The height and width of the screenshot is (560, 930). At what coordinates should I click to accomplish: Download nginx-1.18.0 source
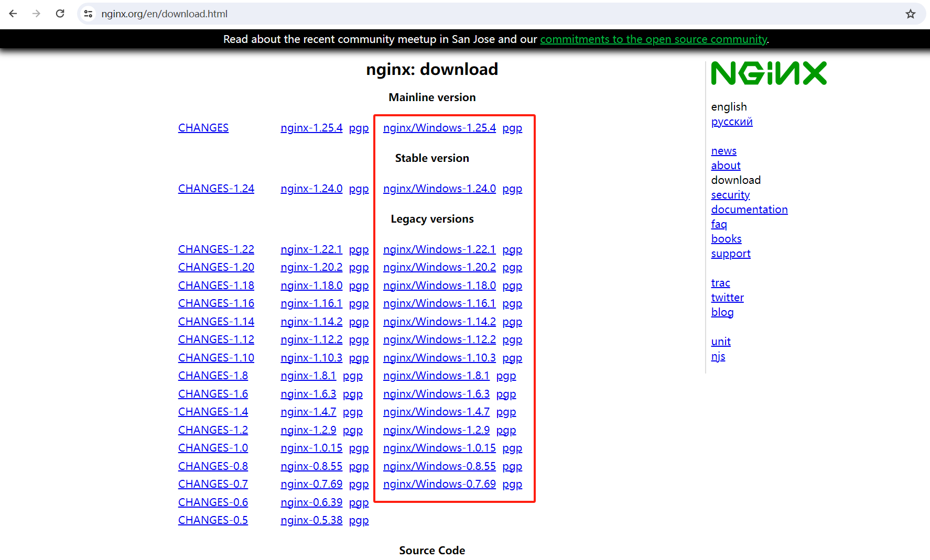coord(311,286)
